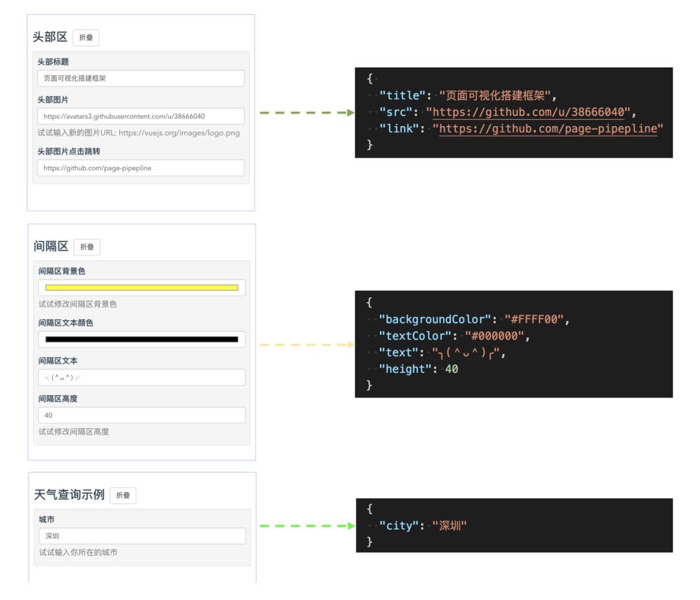
Task: Focus the 间隔区高度 input showing 40
Action: (x=141, y=415)
